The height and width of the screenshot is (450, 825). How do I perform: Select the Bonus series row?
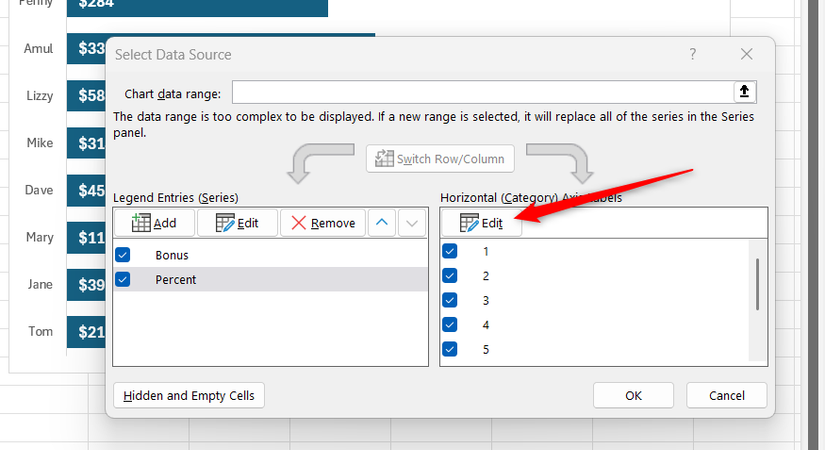pyautogui.click(x=270, y=255)
